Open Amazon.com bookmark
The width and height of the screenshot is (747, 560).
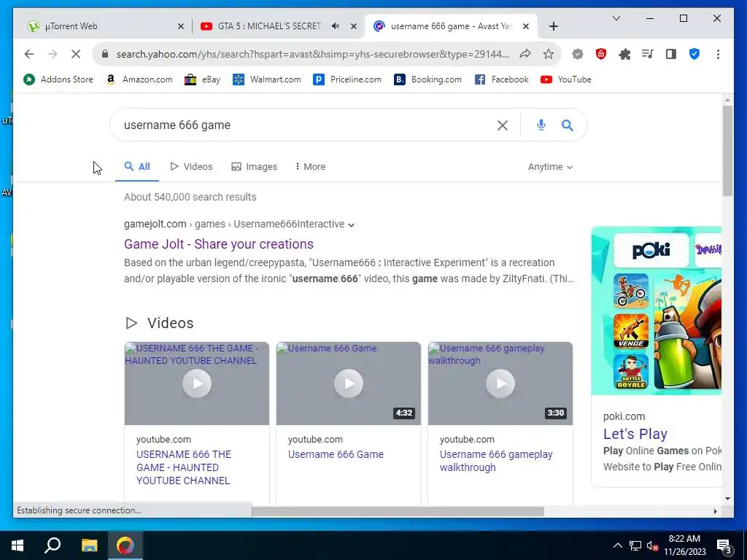(x=139, y=79)
